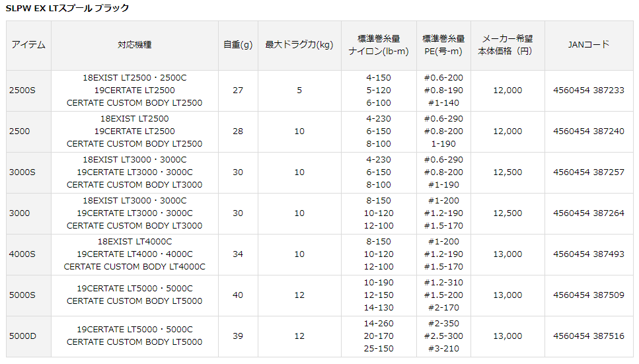Viewport: 639px width, 364px height.
Task: Click CERTATE CUSTOM BODY LT4000C text
Action: tap(135, 267)
